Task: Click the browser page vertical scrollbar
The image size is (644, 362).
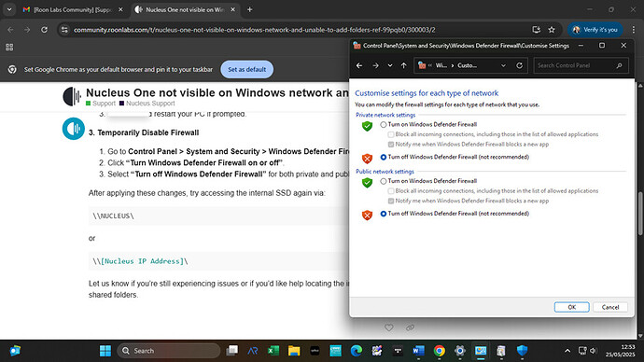Action: coord(640,214)
